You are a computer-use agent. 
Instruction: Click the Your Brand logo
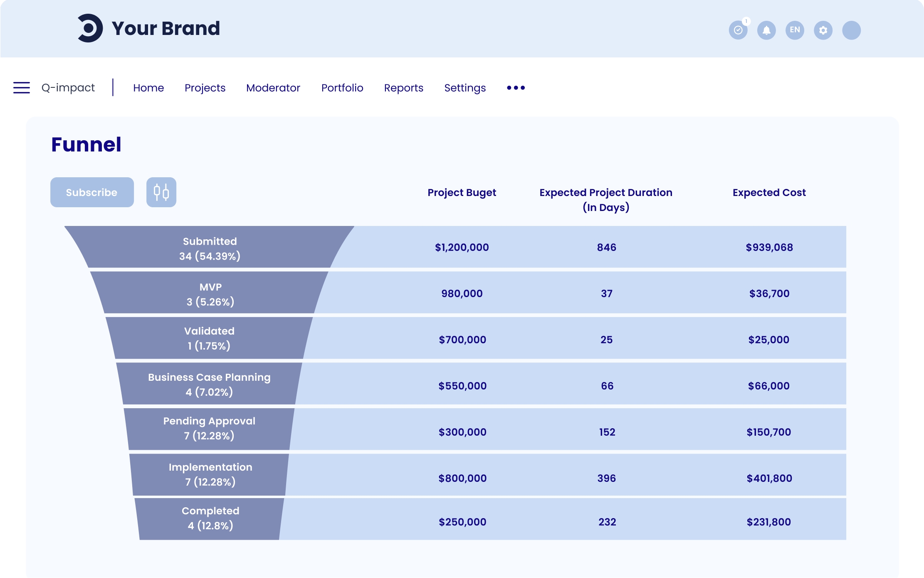(x=148, y=28)
